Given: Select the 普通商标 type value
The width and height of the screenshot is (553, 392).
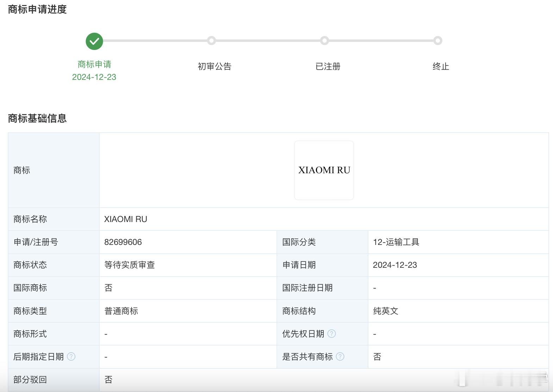Looking at the screenshot, I should click(x=121, y=311).
